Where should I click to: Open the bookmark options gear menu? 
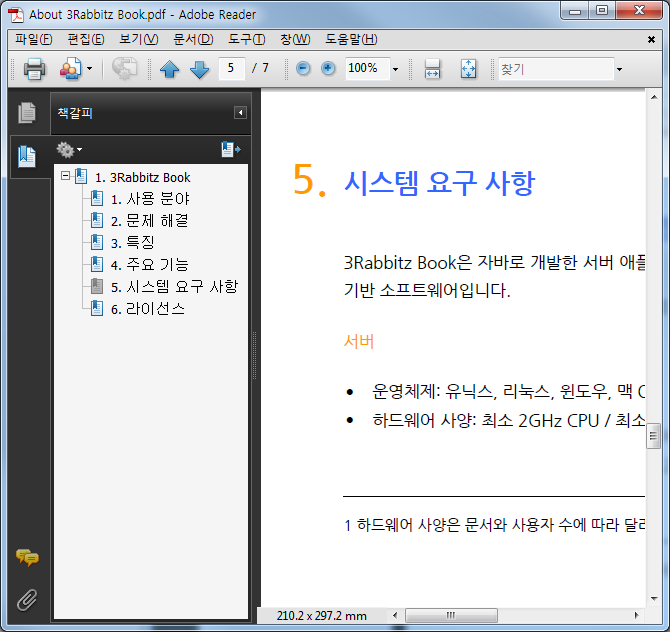69,150
